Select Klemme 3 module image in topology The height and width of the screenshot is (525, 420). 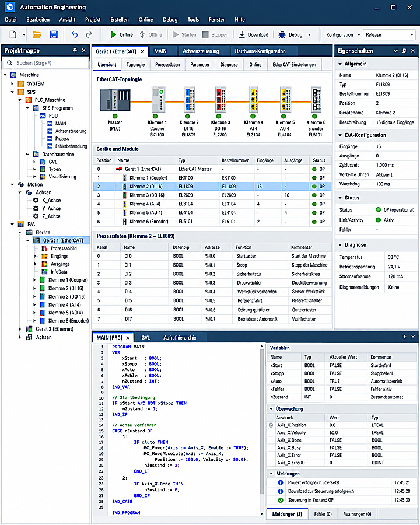[x=220, y=99]
